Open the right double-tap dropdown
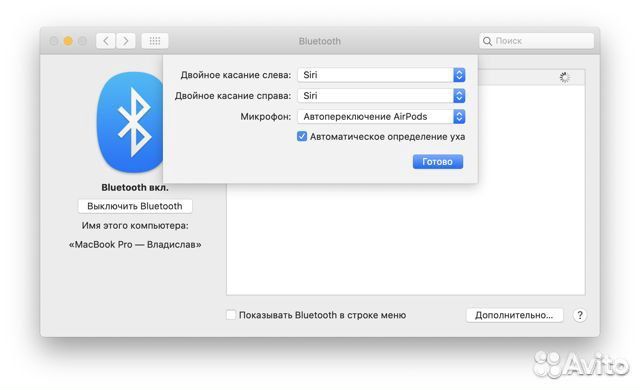The height and width of the screenshot is (390, 640). (381, 95)
